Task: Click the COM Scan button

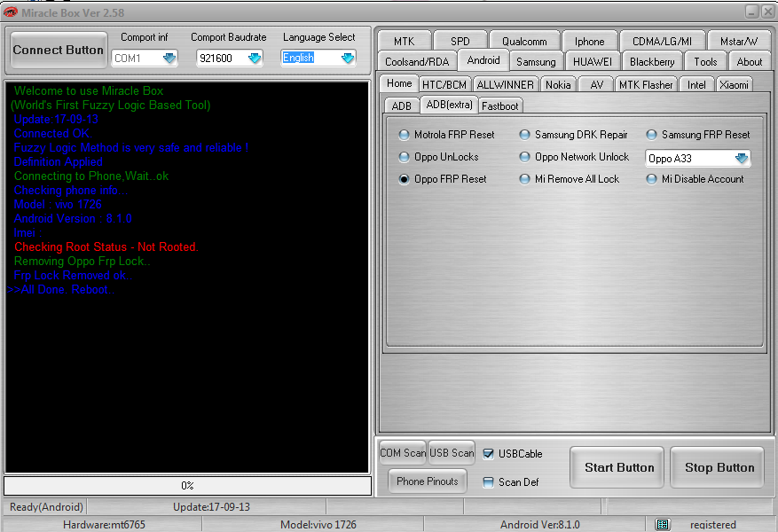Action: 403,453
